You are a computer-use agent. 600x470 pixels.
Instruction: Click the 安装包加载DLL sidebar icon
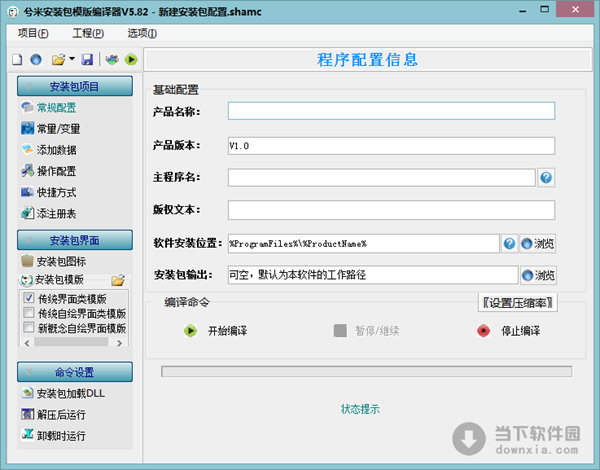coord(28,393)
